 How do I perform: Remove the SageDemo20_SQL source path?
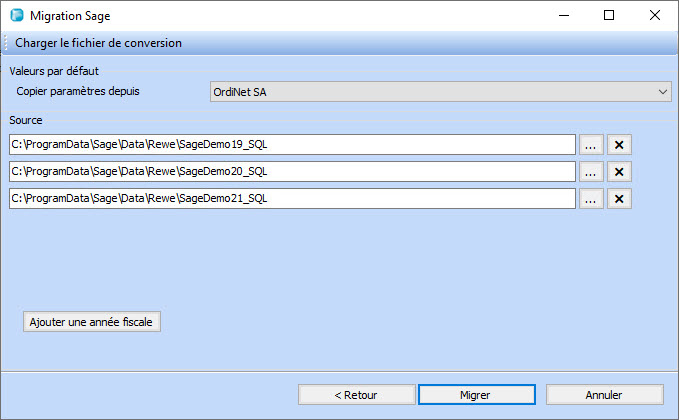619,172
